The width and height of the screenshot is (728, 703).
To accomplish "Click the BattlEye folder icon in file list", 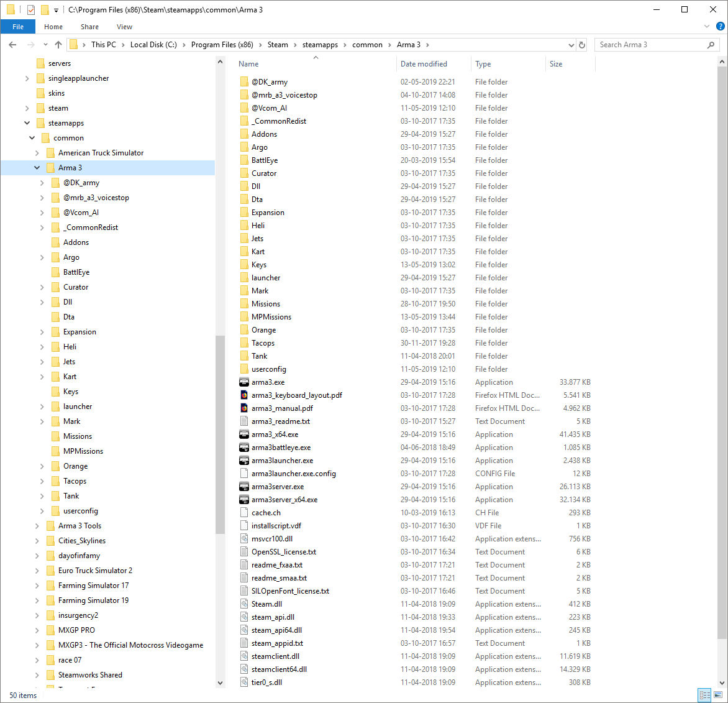I will coord(244,160).
